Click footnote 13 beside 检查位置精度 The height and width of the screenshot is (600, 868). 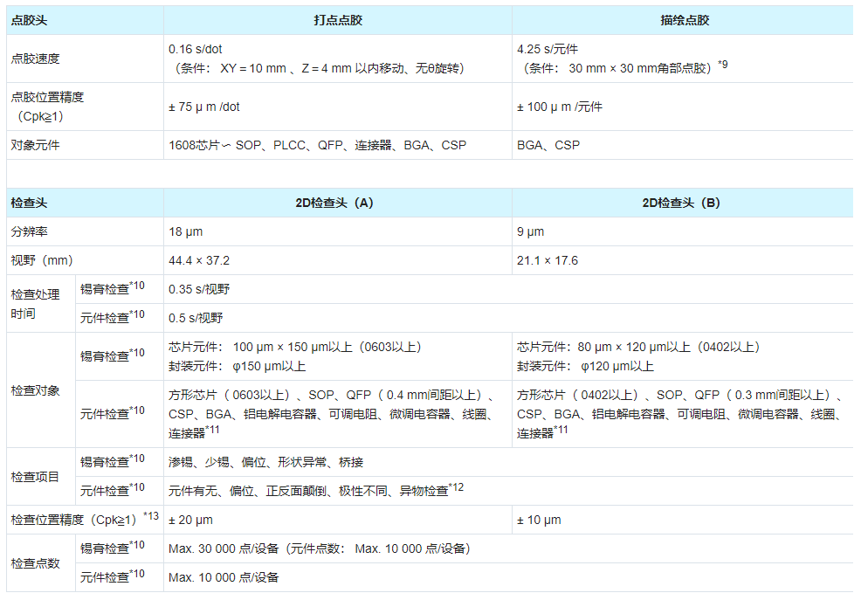(x=152, y=516)
